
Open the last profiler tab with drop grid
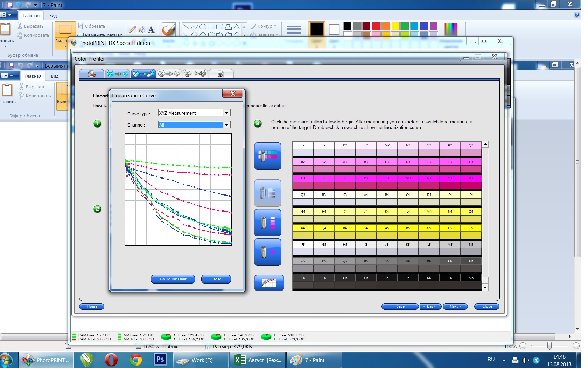pyautogui.click(x=221, y=74)
